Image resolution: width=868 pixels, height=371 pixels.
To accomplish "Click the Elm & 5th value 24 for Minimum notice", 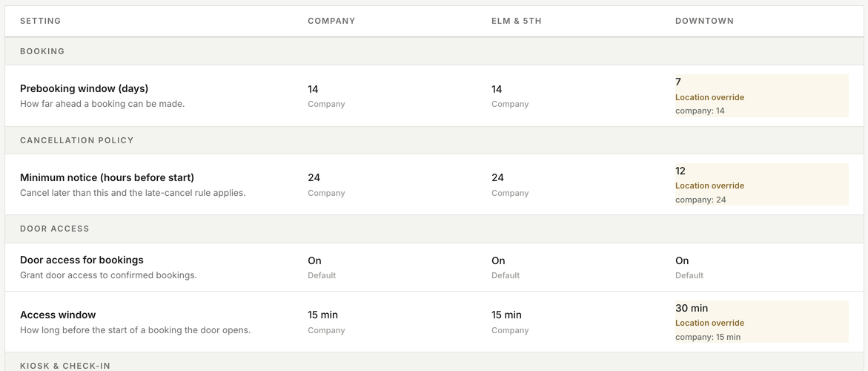I will point(497,178).
